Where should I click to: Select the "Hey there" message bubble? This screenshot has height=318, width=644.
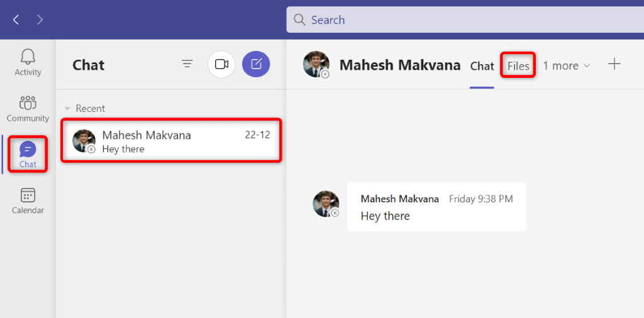[x=436, y=207]
